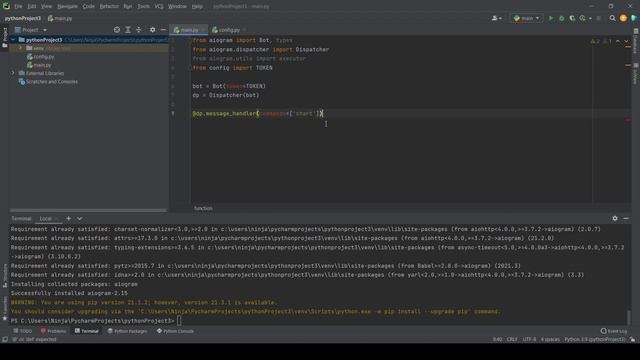Screen dimensions: 640x360
Task: Click the Search Everywhere magnifier icon
Action: [612, 18]
